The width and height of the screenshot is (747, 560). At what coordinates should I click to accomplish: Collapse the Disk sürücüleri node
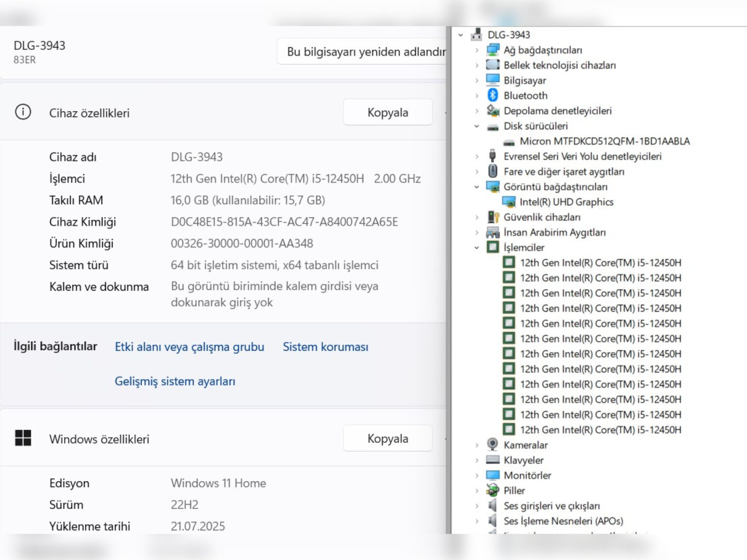pos(477,126)
